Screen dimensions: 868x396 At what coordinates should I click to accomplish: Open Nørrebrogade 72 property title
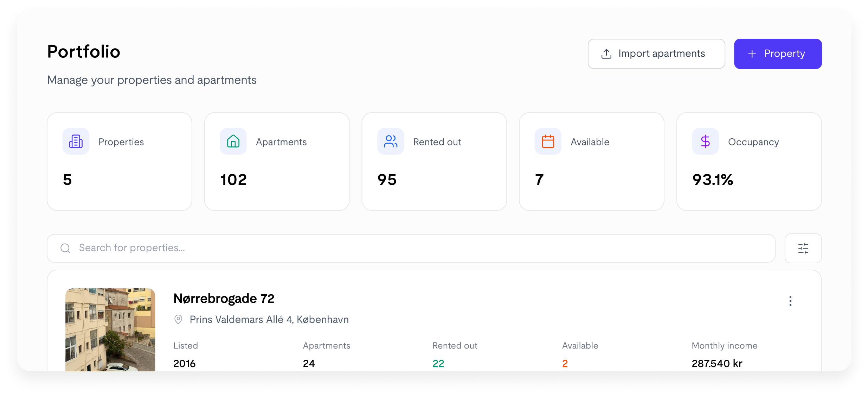click(224, 298)
